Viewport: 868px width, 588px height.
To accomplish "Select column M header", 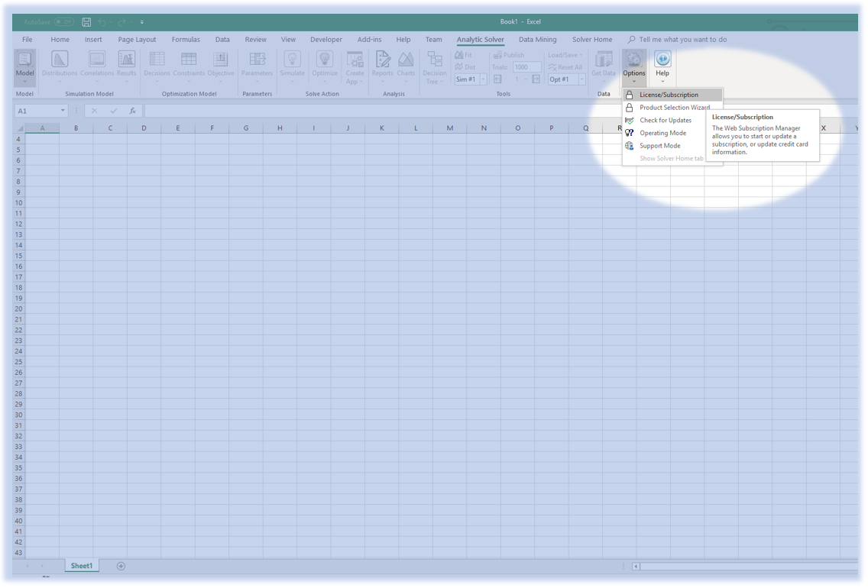I will point(449,128).
